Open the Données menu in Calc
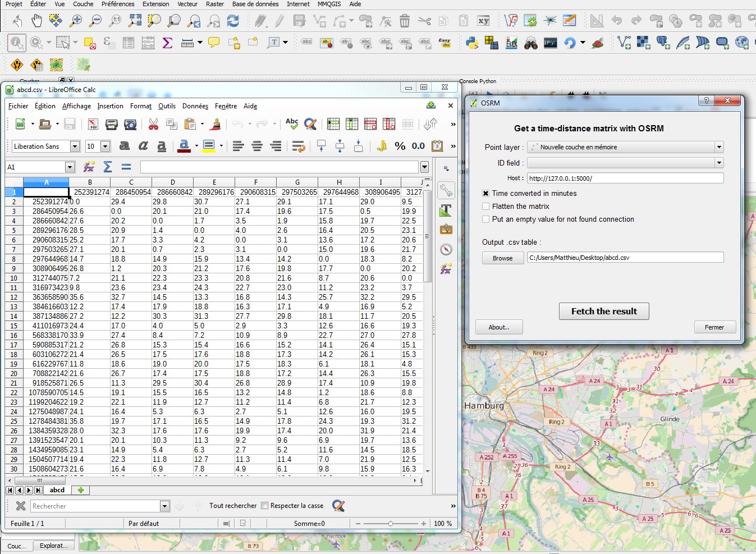The width and height of the screenshot is (756, 554). click(195, 106)
